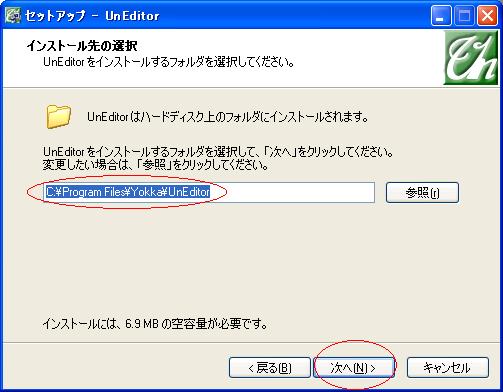Click the ハードディスク上のフォルダ description text
This screenshot has width=503, height=392.
(x=228, y=117)
